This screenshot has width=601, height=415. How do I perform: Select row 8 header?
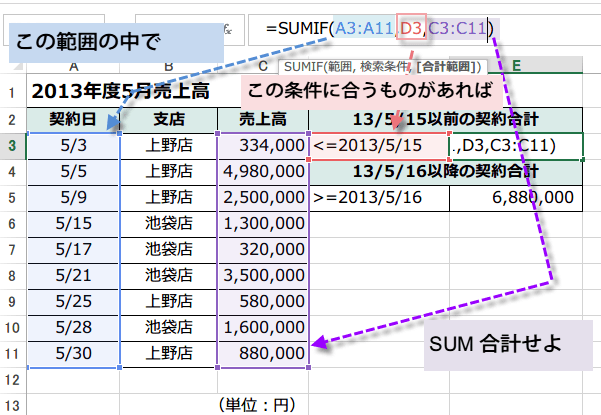(13, 276)
